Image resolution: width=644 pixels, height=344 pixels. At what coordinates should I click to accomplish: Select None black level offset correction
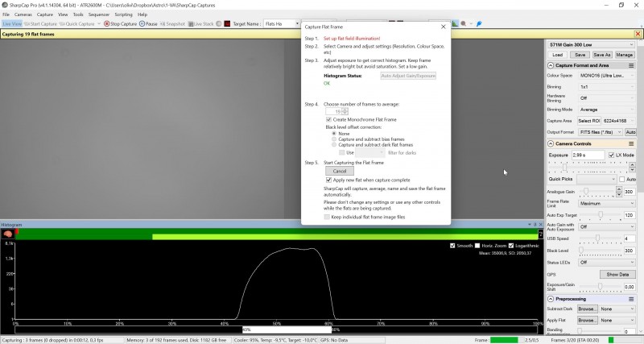334,134
